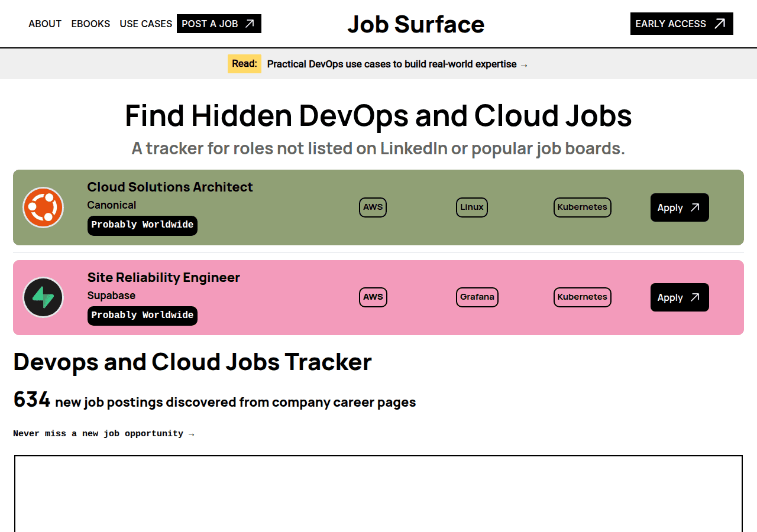Image resolution: width=757 pixels, height=532 pixels.
Task: Select the Linux tag
Action: tap(472, 207)
